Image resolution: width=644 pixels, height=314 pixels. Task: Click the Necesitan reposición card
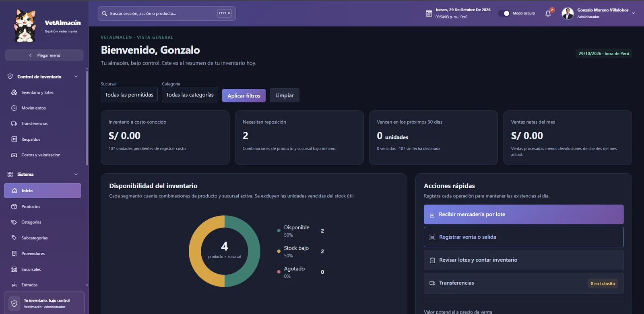(x=299, y=138)
